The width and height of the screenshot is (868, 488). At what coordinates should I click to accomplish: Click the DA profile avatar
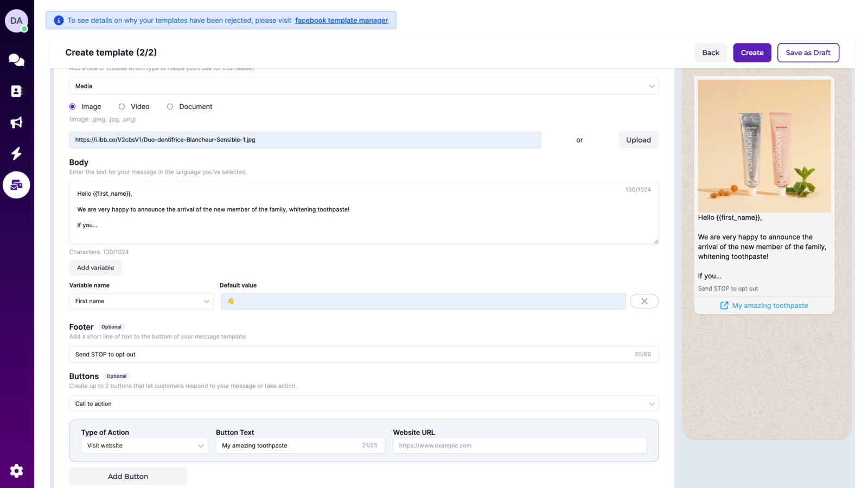click(16, 21)
